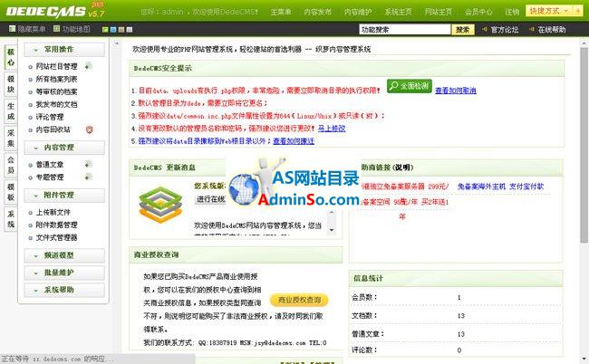This screenshot has width=589, height=364.
Task: Open 会员中心 in top navigation
Action: point(478,12)
